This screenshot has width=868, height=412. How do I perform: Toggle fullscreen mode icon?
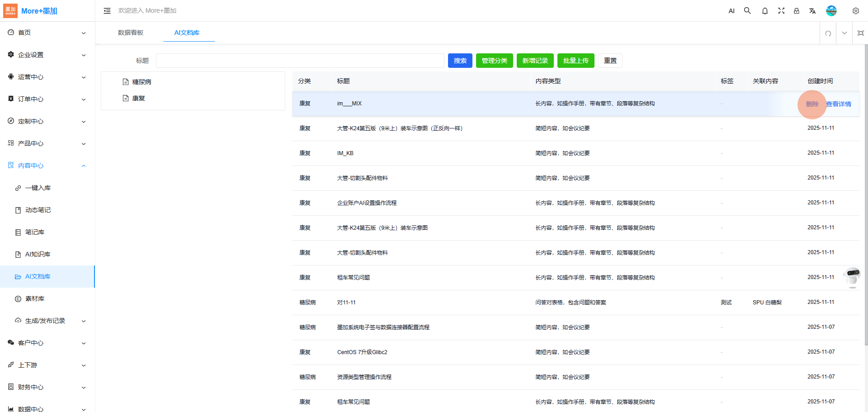pyautogui.click(x=781, y=11)
